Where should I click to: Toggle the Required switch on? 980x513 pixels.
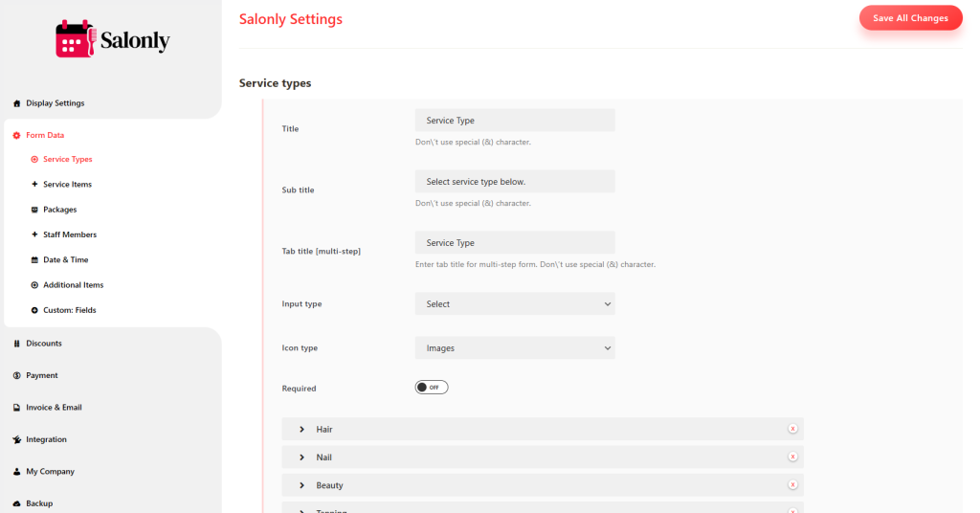tap(431, 388)
